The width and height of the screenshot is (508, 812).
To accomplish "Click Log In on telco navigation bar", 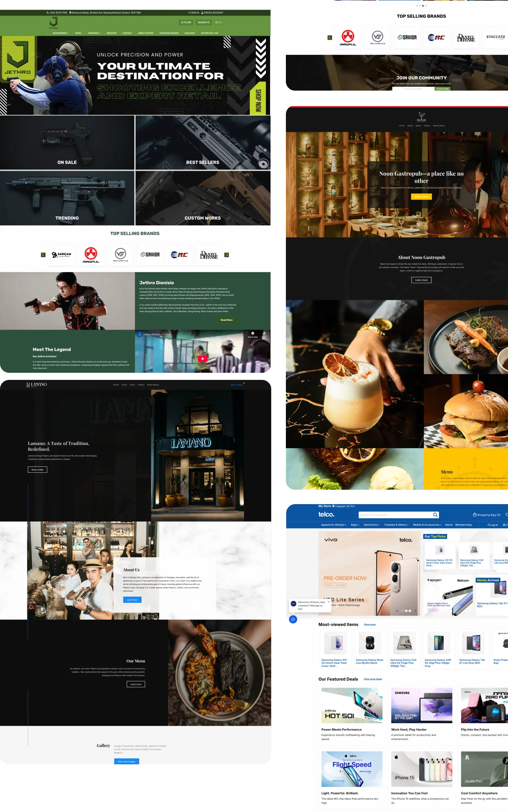I will click(x=492, y=525).
